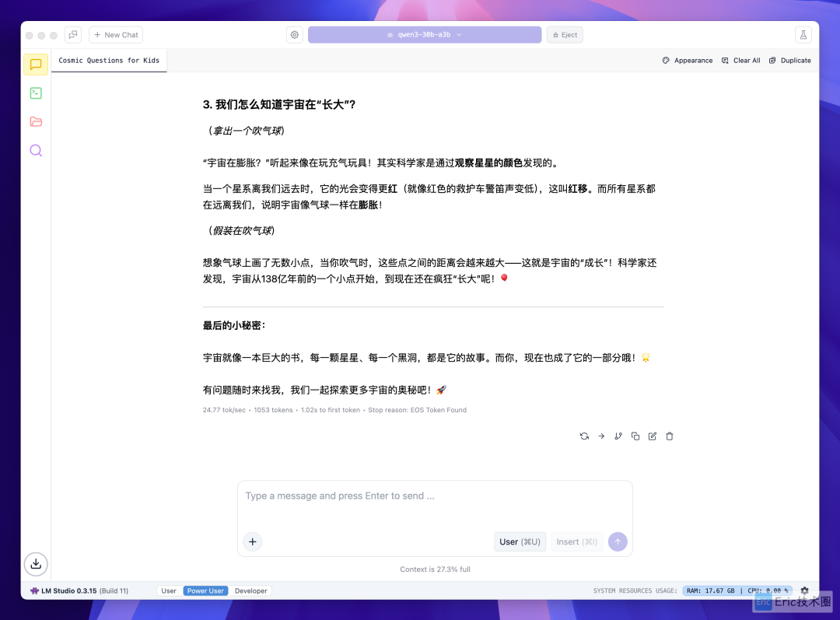Click the heading '3. 我们怎么知道宇宙在"长大"?'

tap(279, 104)
